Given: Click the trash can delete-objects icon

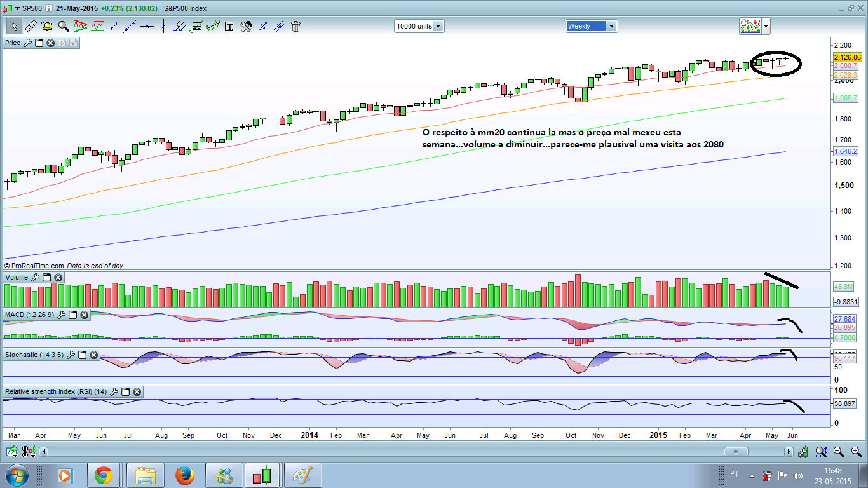Looking at the screenshot, I should (295, 26).
